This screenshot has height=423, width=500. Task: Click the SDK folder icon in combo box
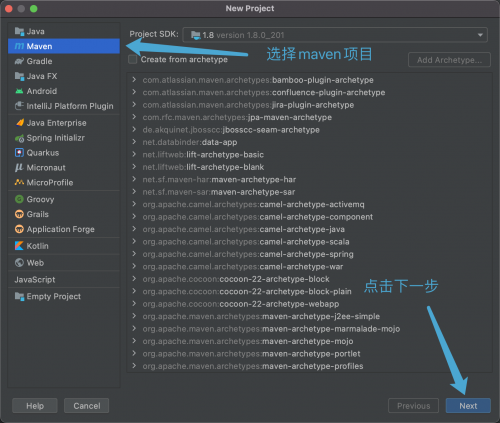[x=196, y=35]
